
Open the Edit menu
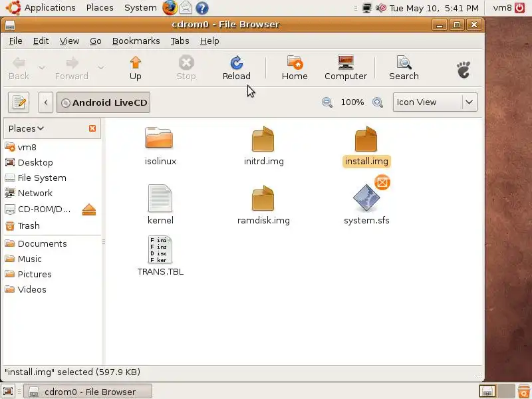(x=41, y=41)
